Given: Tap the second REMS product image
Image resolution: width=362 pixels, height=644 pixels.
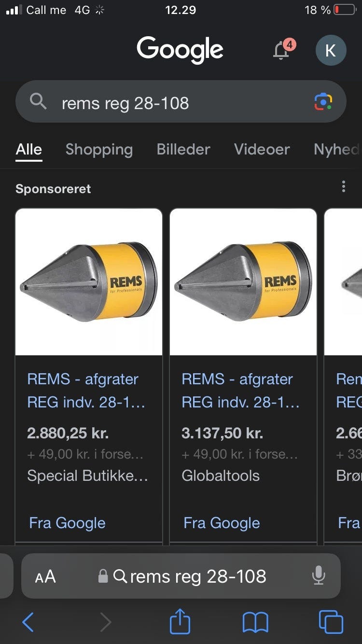Looking at the screenshot, I should (243, 282).
